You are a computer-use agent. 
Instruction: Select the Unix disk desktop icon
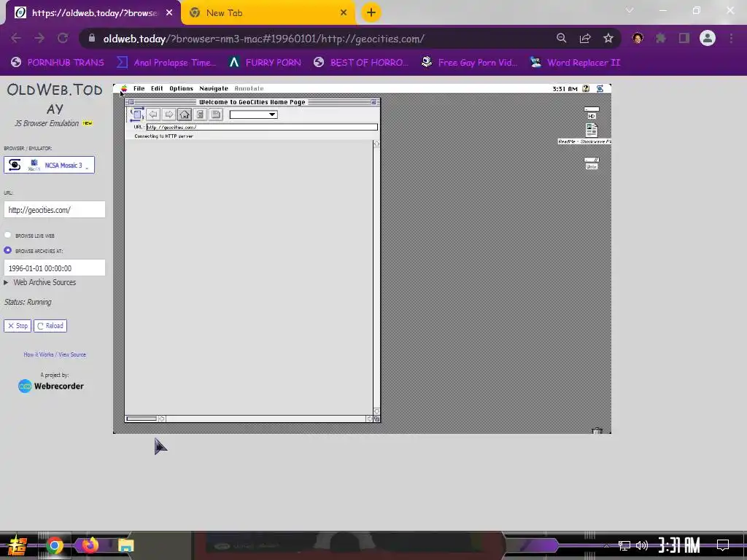coord(591,163)
